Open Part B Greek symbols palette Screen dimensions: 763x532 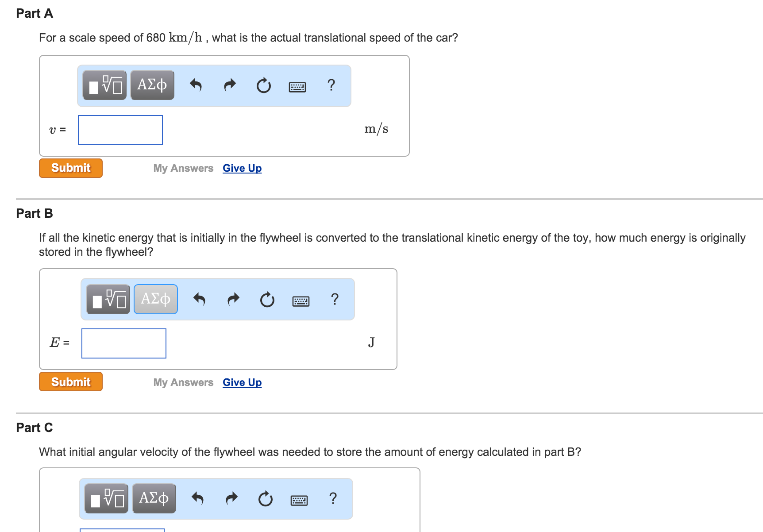(156, 299)
